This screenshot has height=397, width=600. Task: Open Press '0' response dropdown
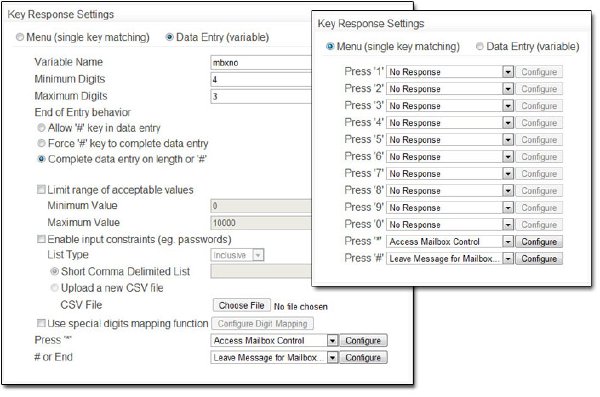coord(450,224)
